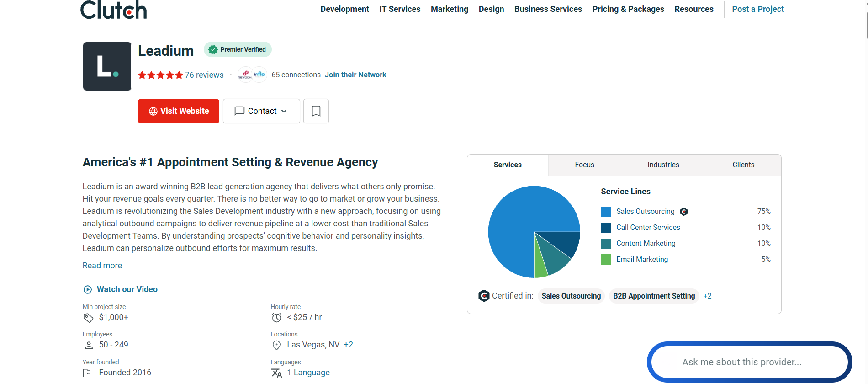Click the five-star rating icons

[160, 75]
